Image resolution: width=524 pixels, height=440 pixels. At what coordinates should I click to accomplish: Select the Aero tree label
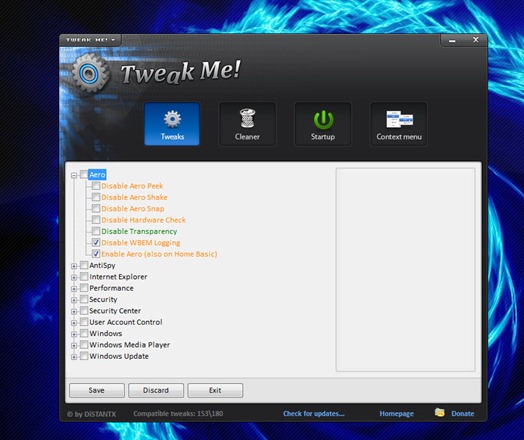click(x=97, y=175)
